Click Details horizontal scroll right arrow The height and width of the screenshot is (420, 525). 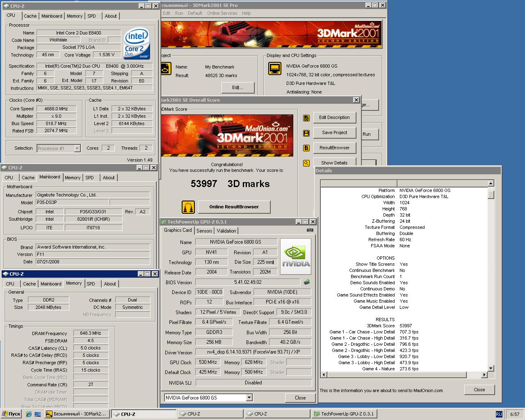click(x=484, y=375)
